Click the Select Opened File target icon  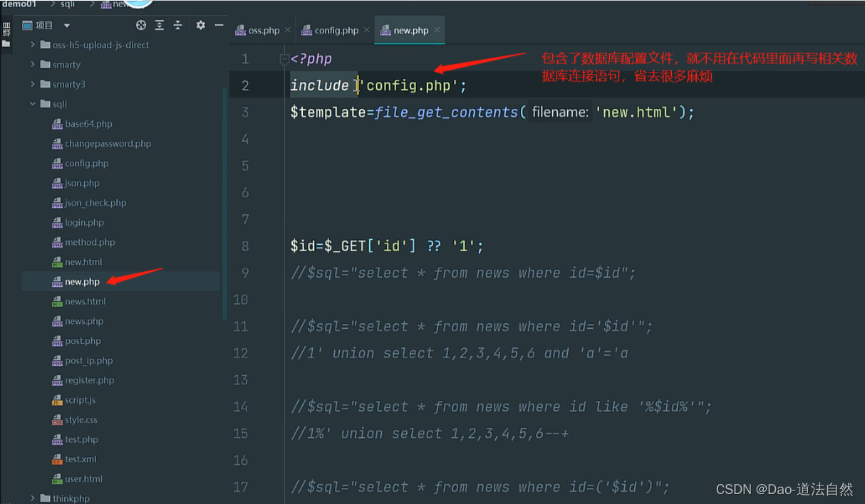[141, 25]
